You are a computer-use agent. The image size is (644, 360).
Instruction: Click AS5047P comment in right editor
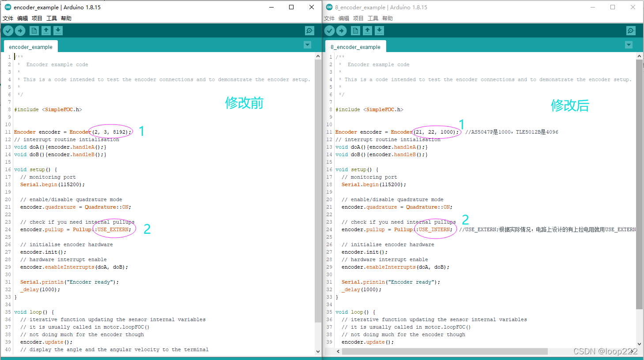(x=512, y=132)
